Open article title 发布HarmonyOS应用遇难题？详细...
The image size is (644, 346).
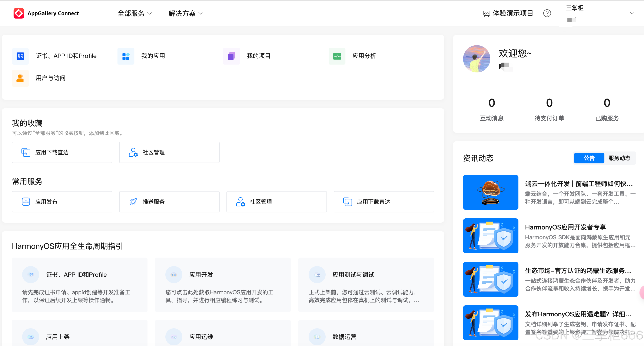pyautogui.click(x=578, y=314)
